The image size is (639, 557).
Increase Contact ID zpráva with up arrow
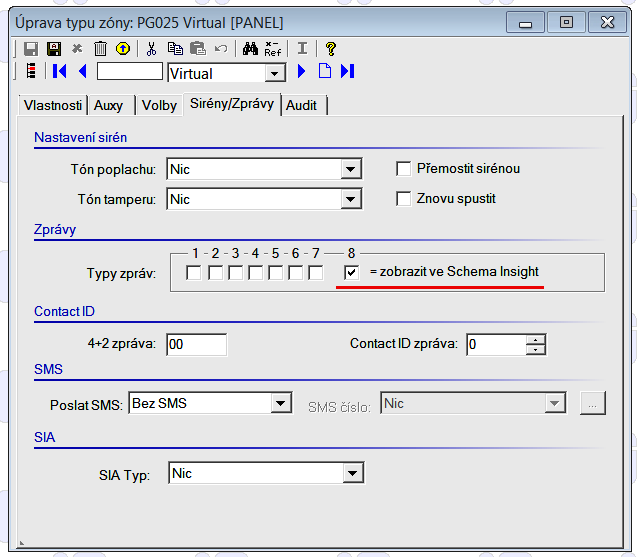[x=536, y=339]
